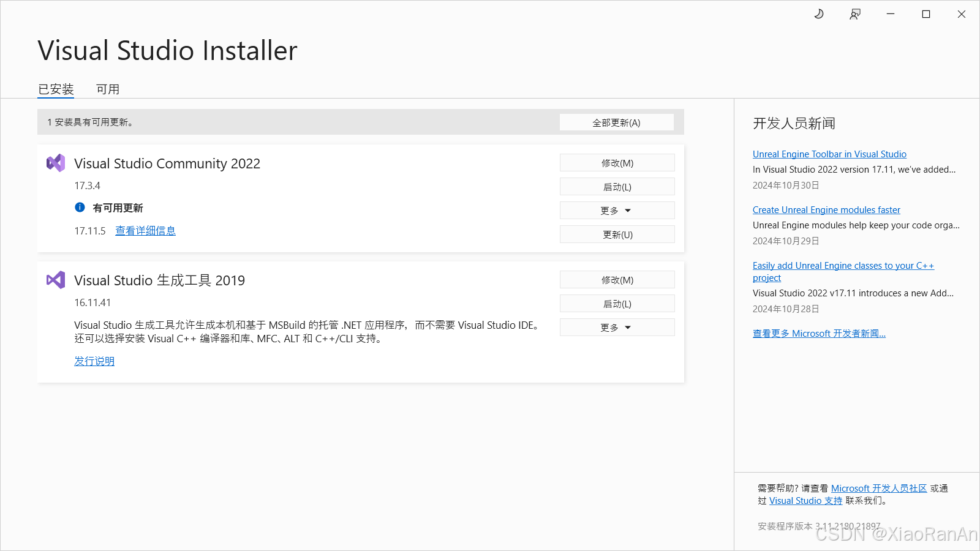This screenshot has height=551, width=980.
Task: Click the date 2024年10月30日
Action: click(x=786, y=186)
